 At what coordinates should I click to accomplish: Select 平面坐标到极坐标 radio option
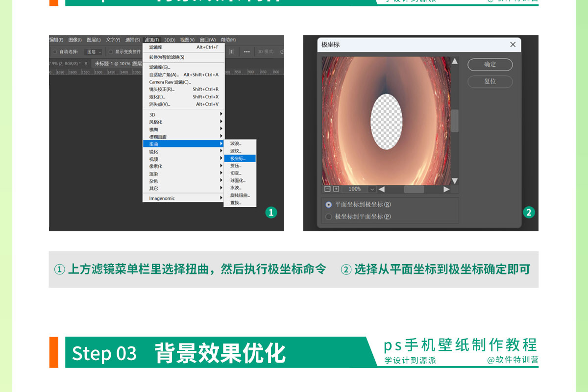329,204
